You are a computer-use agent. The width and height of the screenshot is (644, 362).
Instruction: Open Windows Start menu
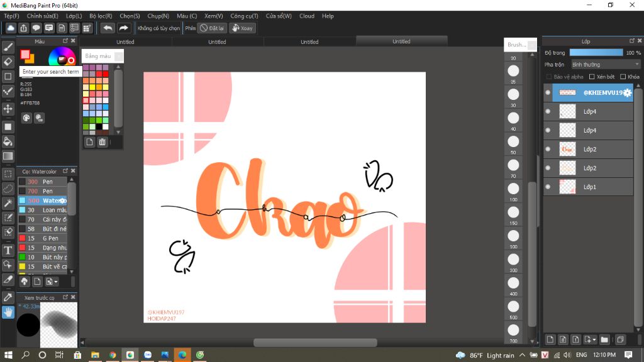coord(8,354)
